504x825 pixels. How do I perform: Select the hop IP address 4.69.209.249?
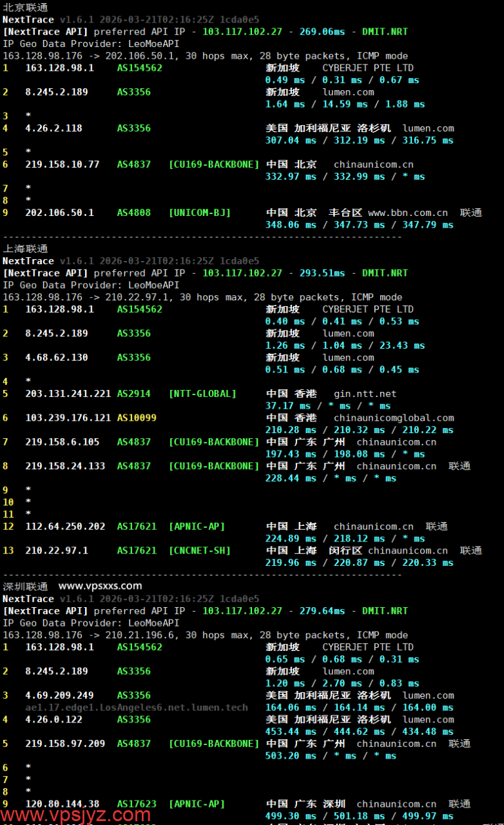pos(59,695)
